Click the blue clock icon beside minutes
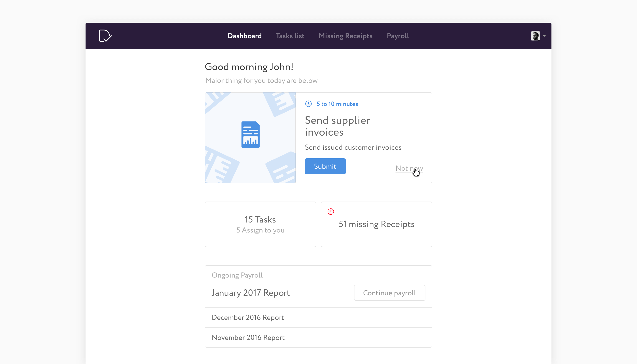The height and width of the screenshot is (364, 637). tap(308, 104)
